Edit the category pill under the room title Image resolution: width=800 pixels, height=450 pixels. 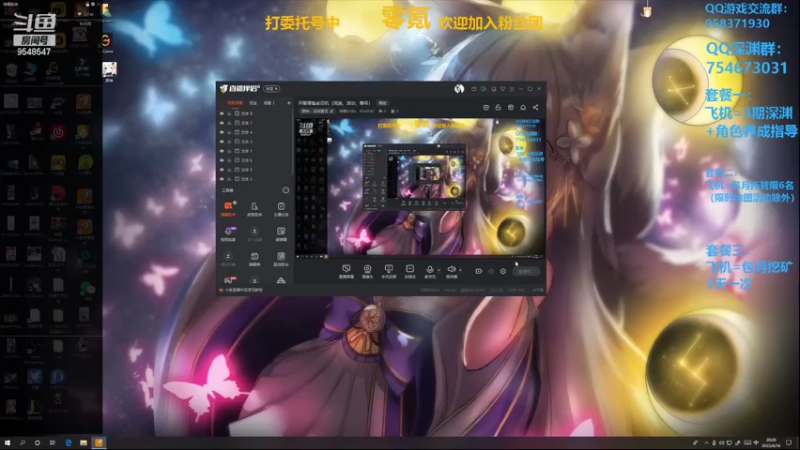(317, 111)
